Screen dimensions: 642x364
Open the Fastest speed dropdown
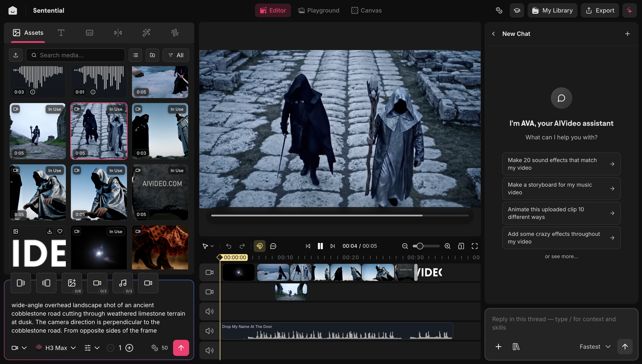coord(595,347)
